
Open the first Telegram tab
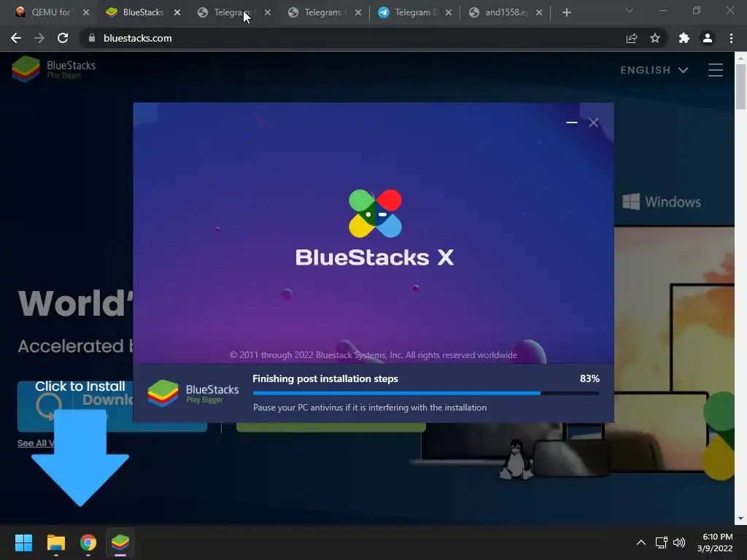tap(233, 12)
